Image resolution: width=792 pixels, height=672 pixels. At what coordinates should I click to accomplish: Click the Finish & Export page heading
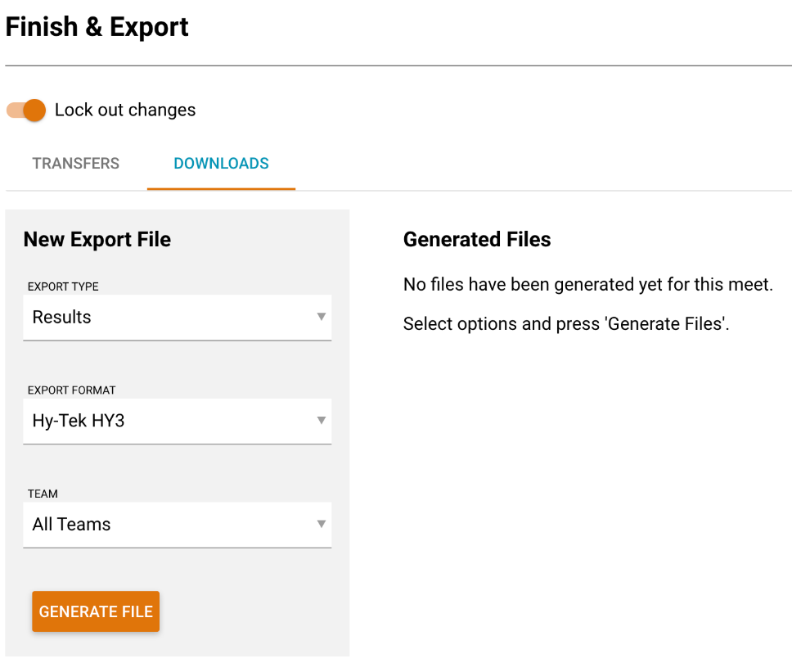tap(97, 27)
